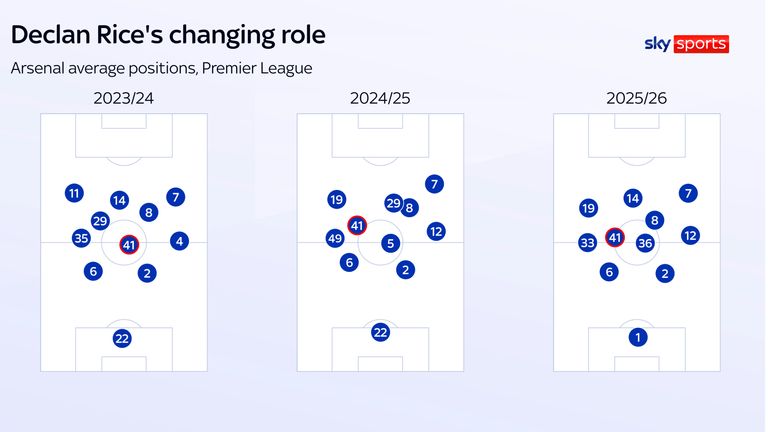The height and width of the screenshot is (432, 768).
Task: Select player 12 marker on 2024/25 pitch
Action: [x=435, y=231]
